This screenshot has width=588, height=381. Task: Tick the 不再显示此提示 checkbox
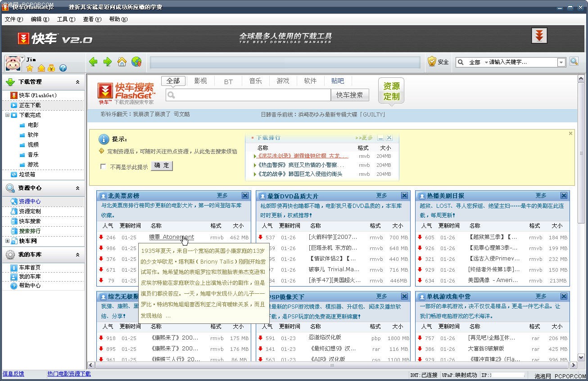pyautogui.click(x=103, y=166)
